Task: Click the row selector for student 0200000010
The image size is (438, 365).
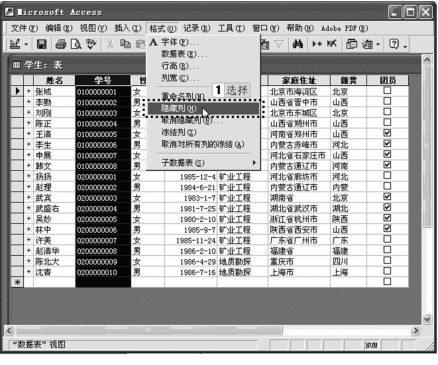Action: 17,272
